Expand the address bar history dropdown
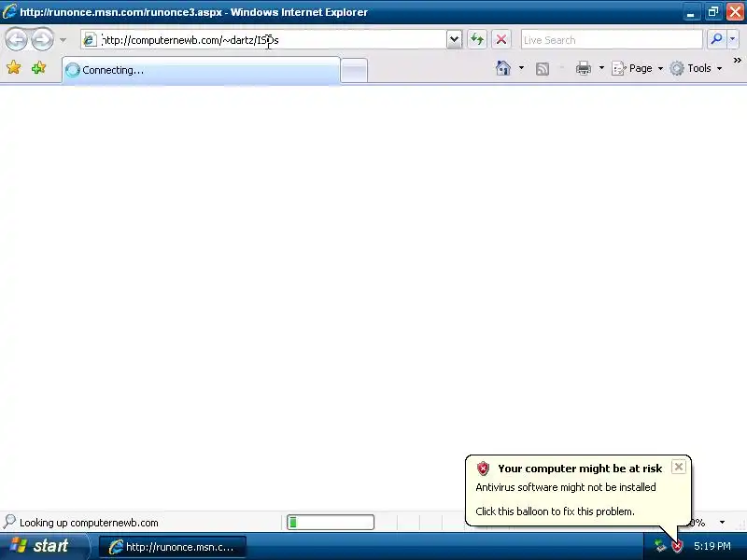747x560 pixels. pyautogui.click(x=454, y=39)
